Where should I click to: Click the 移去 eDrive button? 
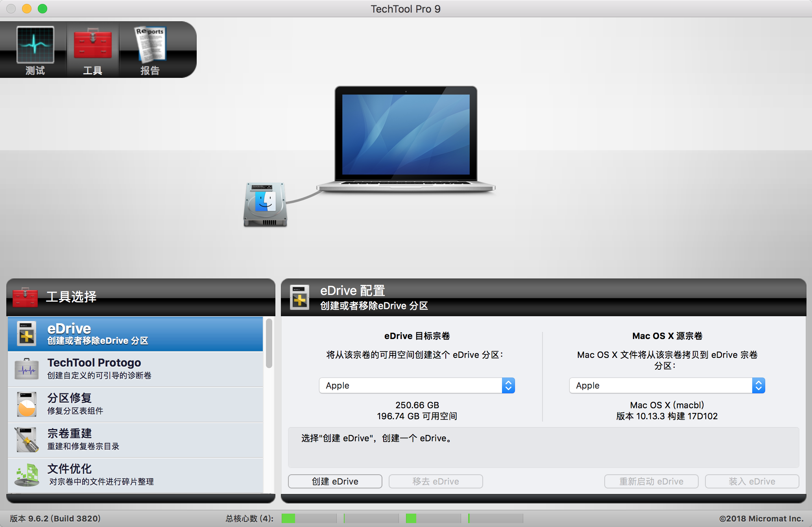tap(436, 481)
